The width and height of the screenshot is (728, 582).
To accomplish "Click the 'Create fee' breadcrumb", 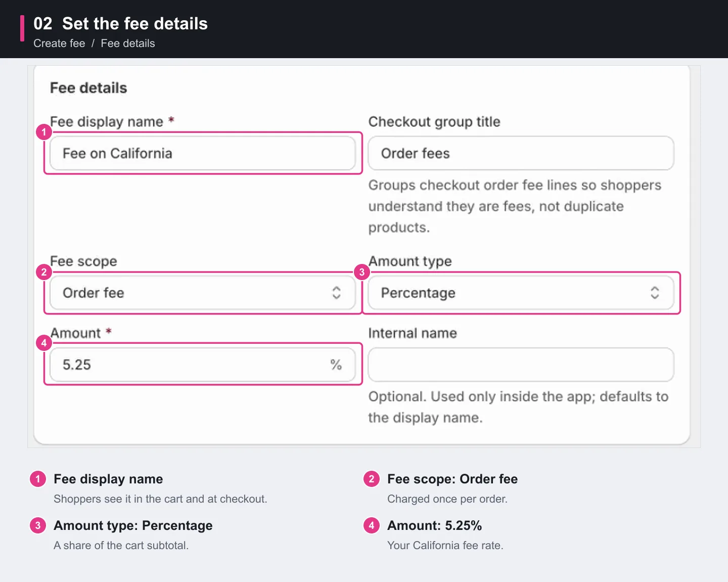I will pyautogui.click(x=59, y=43).
